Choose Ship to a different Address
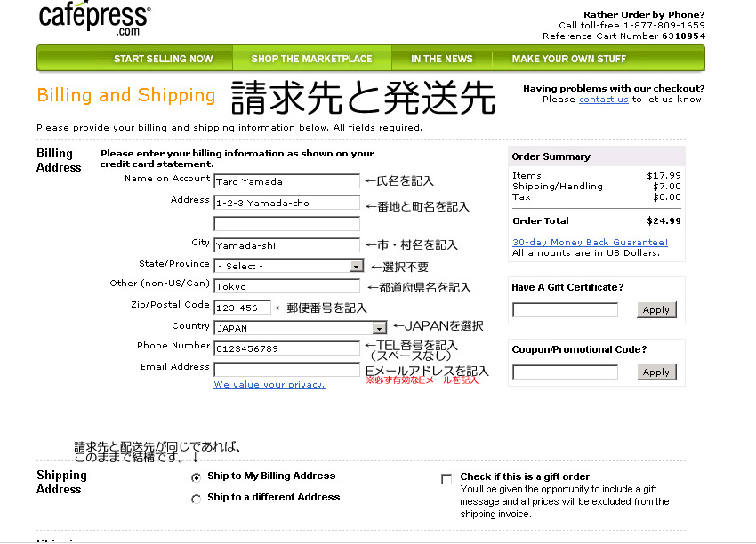756x544 pixels. [x=196, y=499]
